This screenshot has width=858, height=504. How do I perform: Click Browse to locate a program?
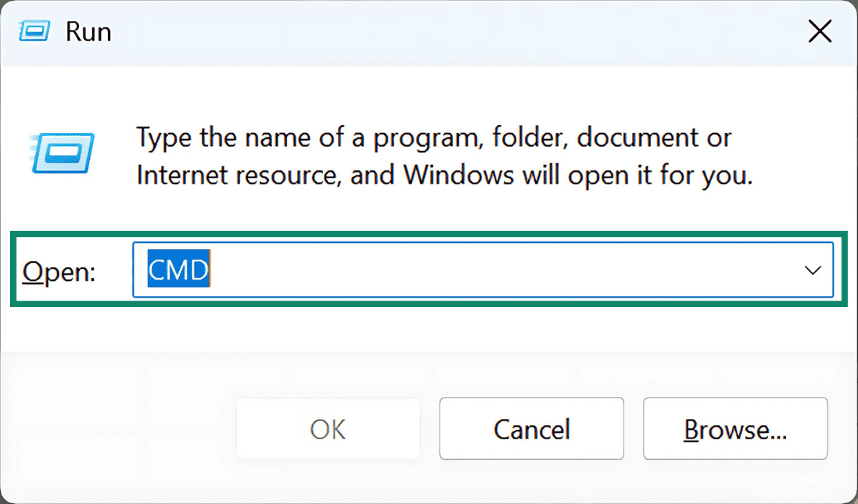[x=734, y=429]
